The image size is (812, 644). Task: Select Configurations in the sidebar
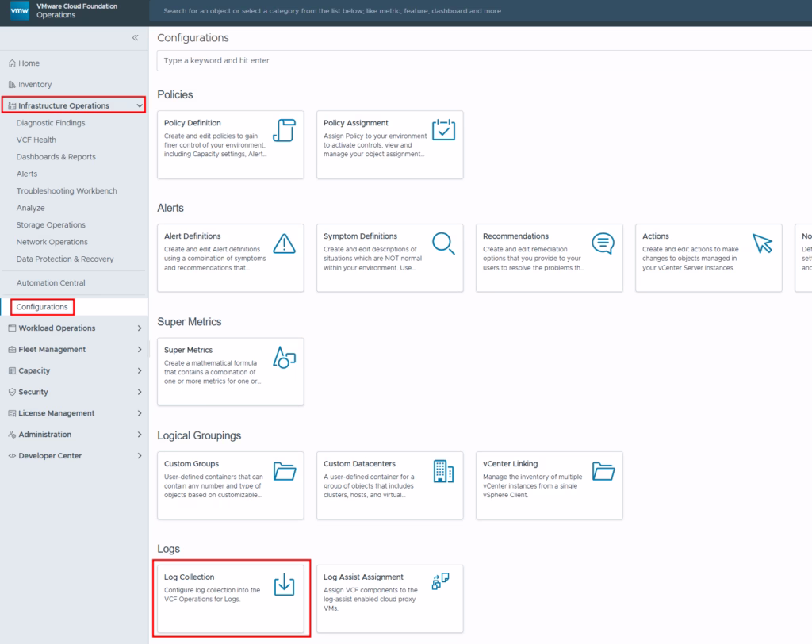pos(42,307)
